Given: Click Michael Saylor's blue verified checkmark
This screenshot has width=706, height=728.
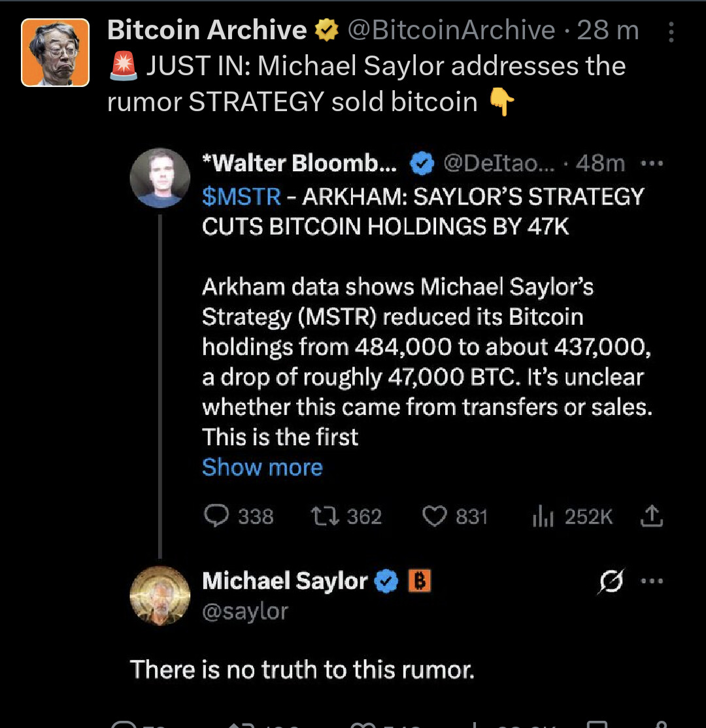Looking at the screenshot, I should click(387, 580).
